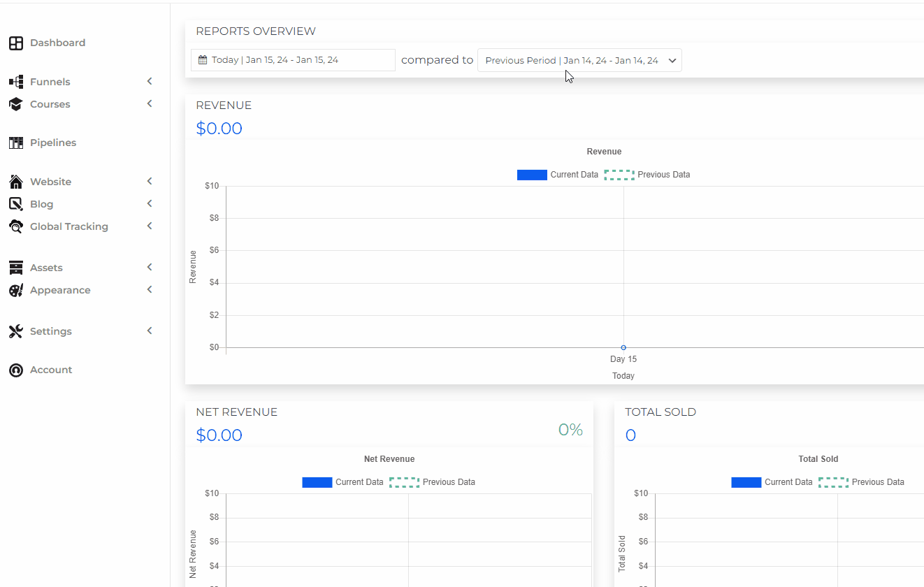
Task: Open the Assets menu item
Action: tap(46, 268)
